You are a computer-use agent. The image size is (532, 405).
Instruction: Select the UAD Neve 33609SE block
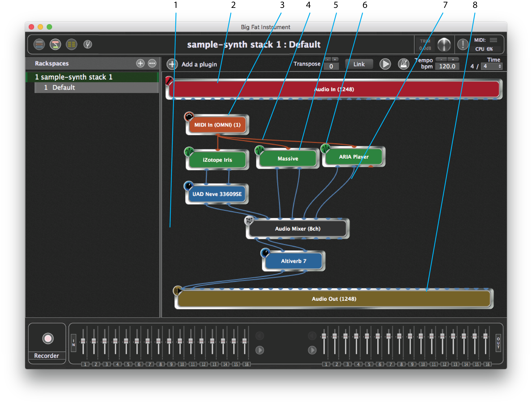tap(217, 194)
